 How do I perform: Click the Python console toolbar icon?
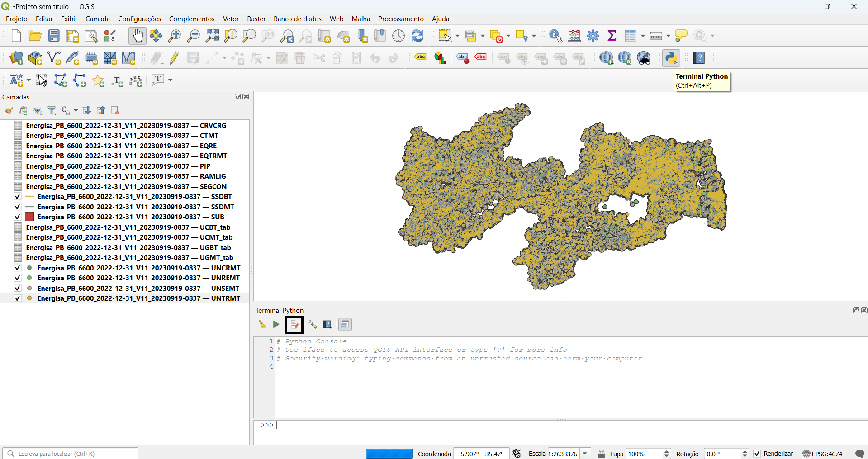tap(671, 58)
